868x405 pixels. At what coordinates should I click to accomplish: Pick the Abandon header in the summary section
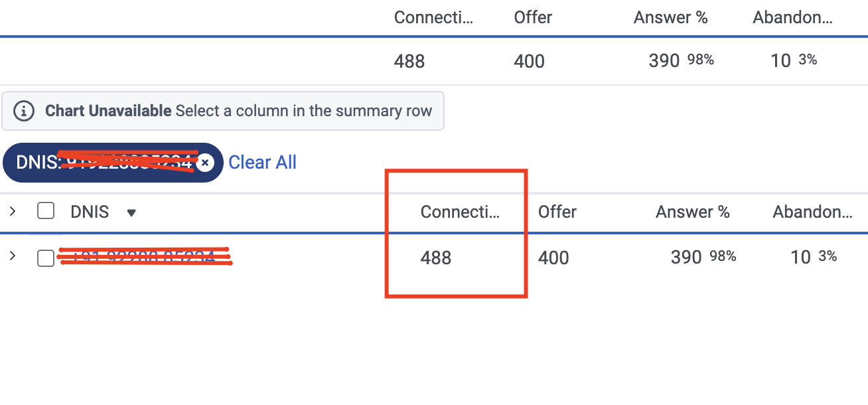coord(792,18)
